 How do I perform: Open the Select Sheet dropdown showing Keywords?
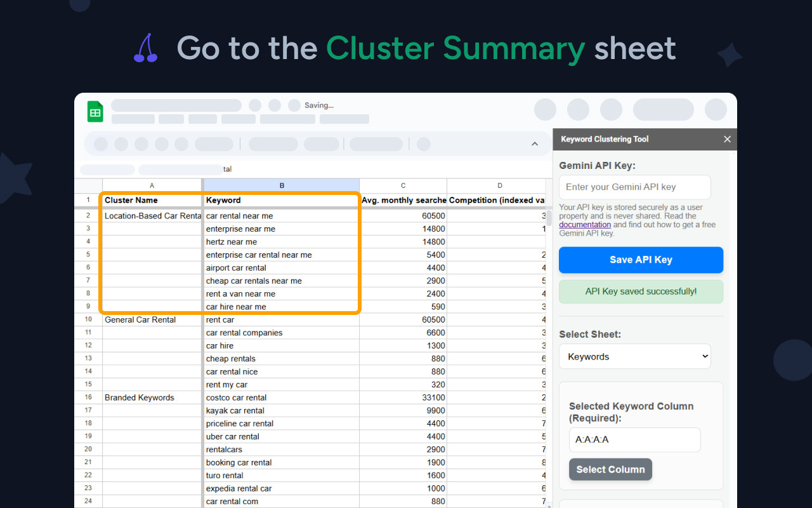coord(634,357)
